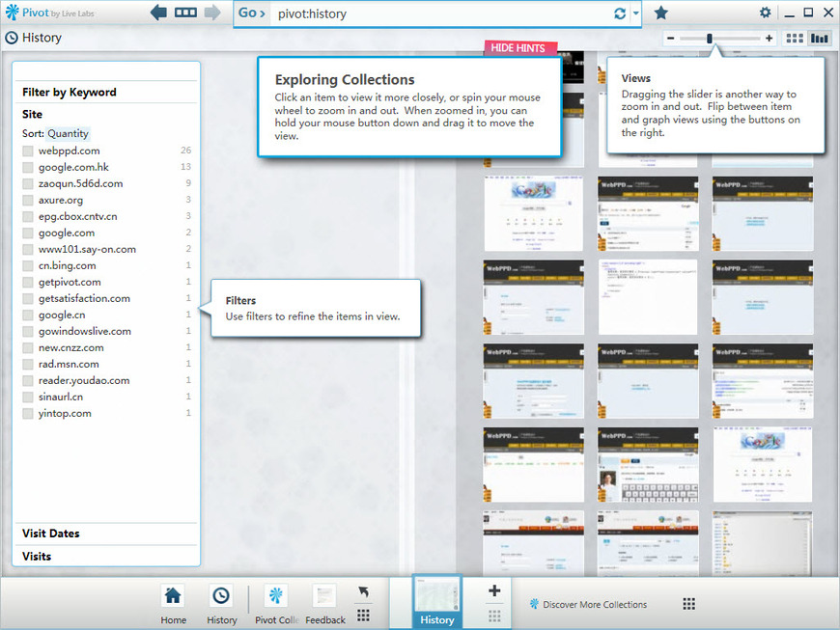Check the axure.org filter

[28, 200]
